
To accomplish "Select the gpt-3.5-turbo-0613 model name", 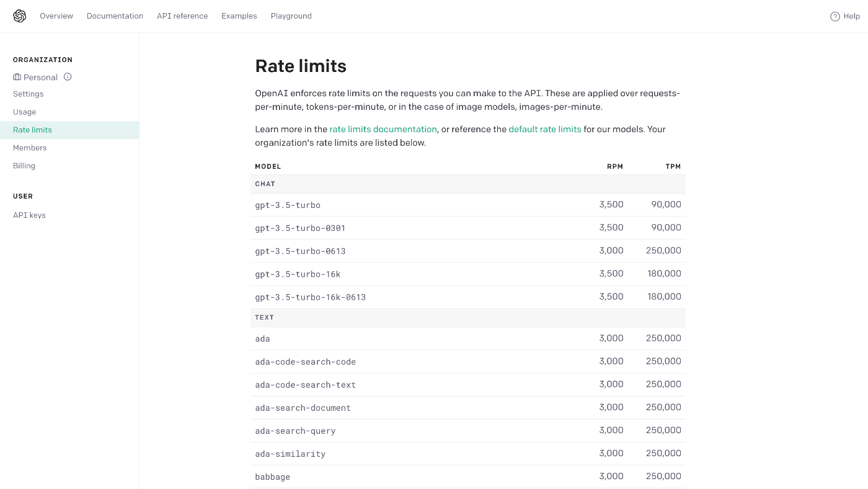I will pyautogui.click(x=300, y=251).
